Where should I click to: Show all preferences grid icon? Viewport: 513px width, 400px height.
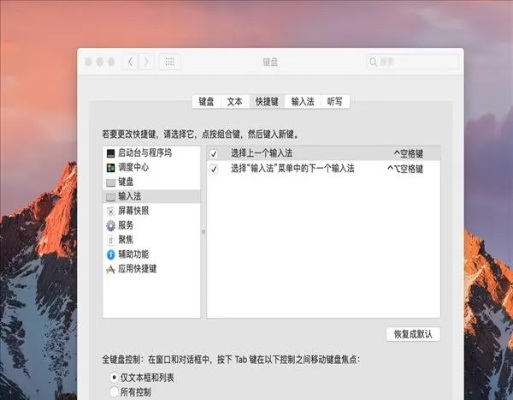(x=170, y=62)
